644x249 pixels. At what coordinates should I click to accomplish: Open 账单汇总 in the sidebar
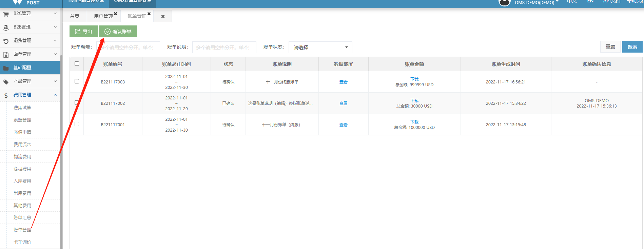click(22, 218)
